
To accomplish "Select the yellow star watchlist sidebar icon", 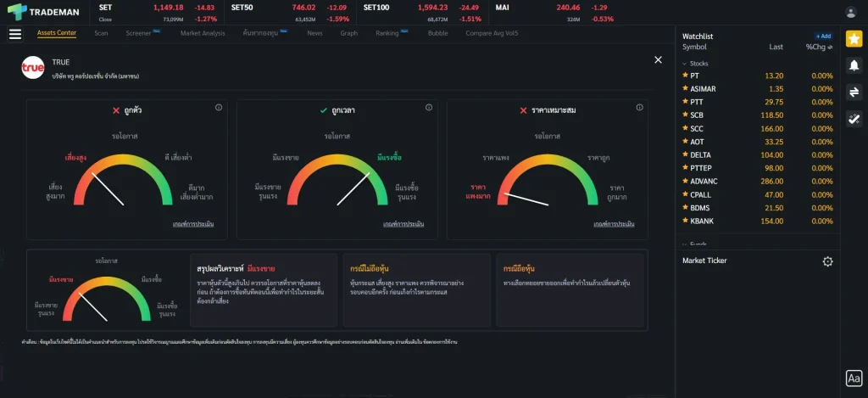I will (x=854, y=38).
